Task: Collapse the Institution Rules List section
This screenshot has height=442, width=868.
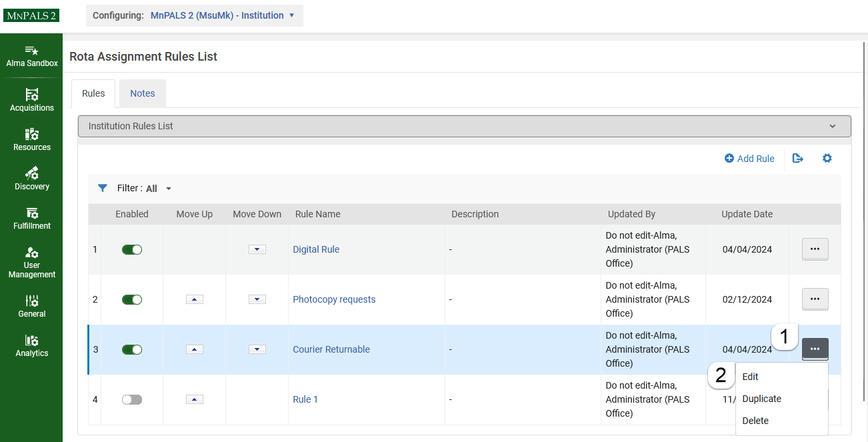Action: pyautogui.click(x=832, y=126)
